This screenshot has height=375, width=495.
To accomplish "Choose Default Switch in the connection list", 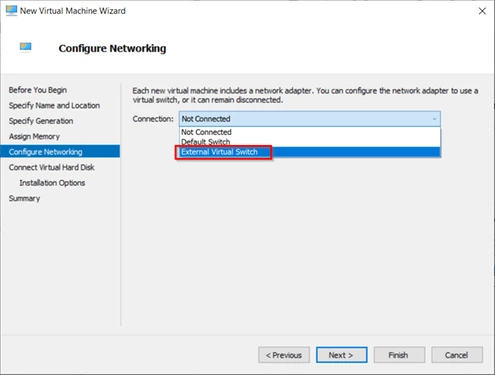I will (x=310, y=142).
